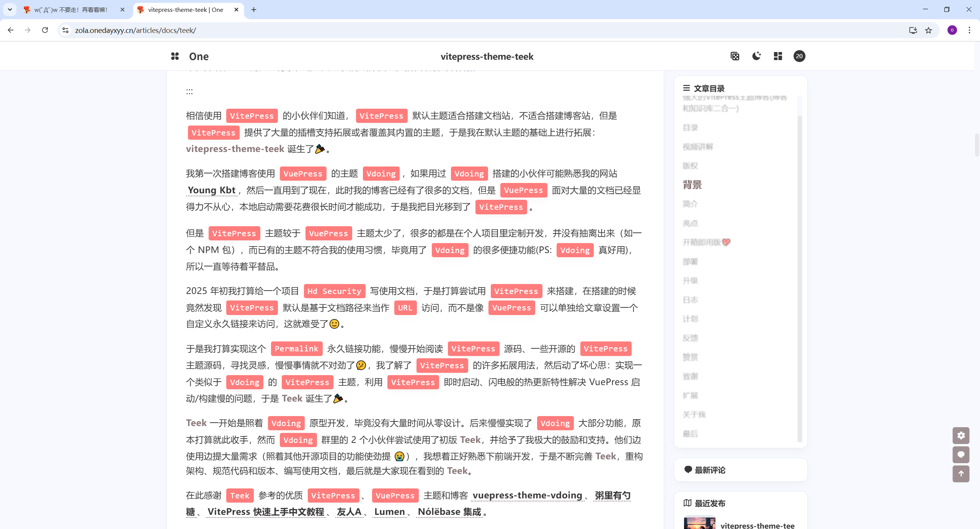Image resolution: width=980 pixels, height=529 pixels.
Task: Open the Nólëbase 集成 link
Action: pyautogui.click(x=449, y=512)
